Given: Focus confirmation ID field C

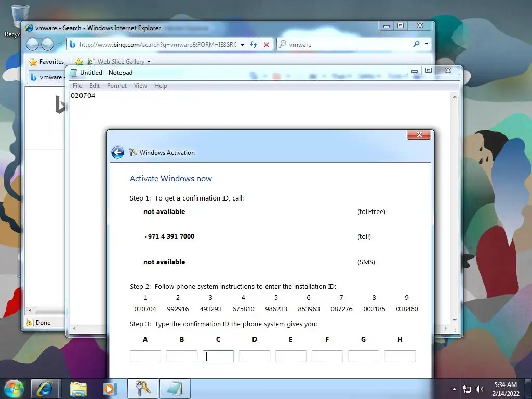Looking at the screenshot, I should click(218, 356).
